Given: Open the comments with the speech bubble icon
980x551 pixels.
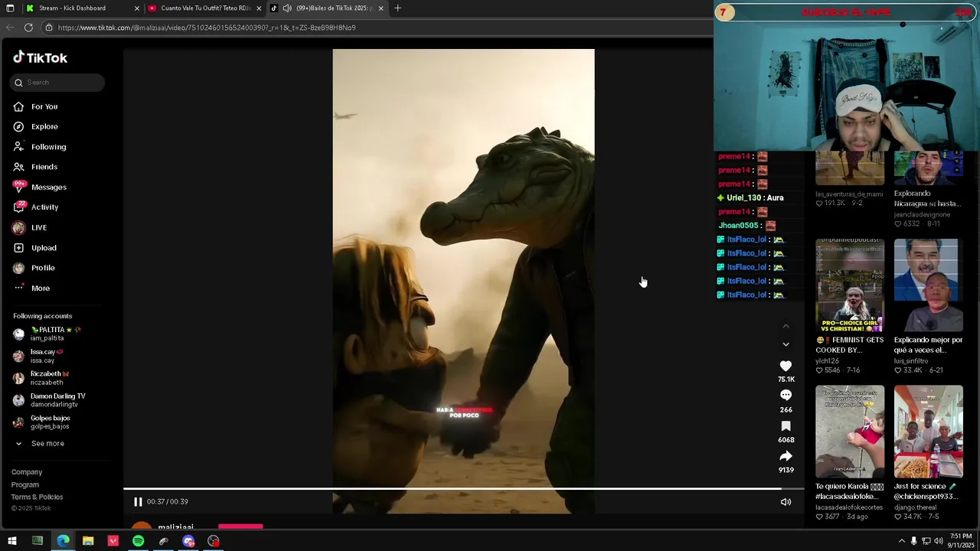Looking at the screenshot, I should pos(786,396).
